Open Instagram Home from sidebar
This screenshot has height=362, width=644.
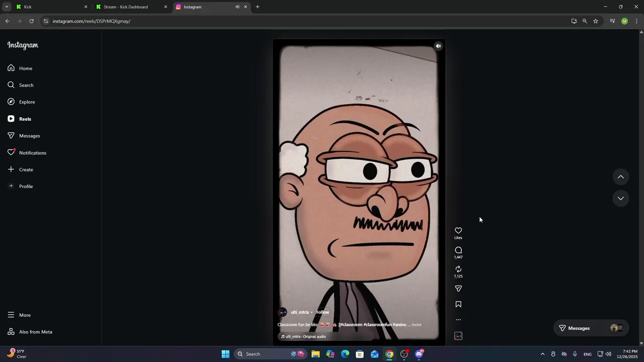20,68
